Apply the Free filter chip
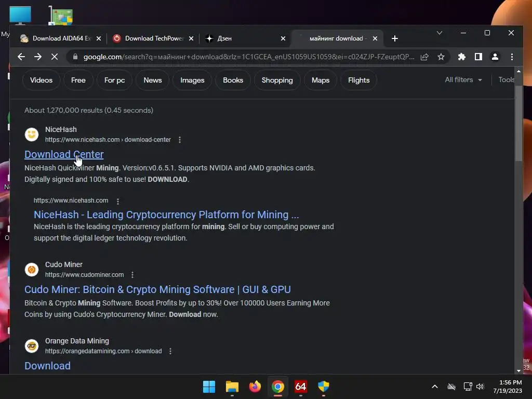532x399 pixels. click(x=78, y=80)
